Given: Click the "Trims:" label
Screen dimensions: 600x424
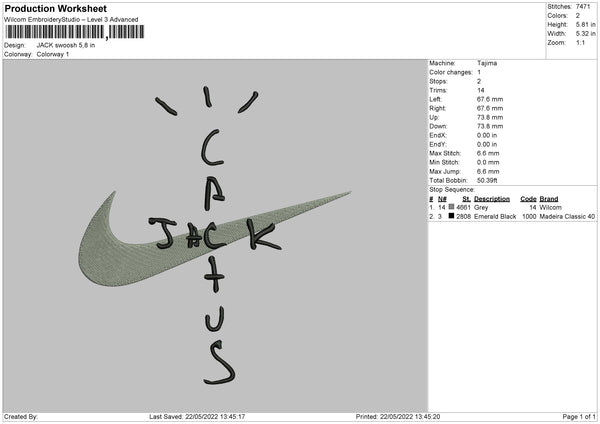Looking at the screenshot, I should (438, 90).
